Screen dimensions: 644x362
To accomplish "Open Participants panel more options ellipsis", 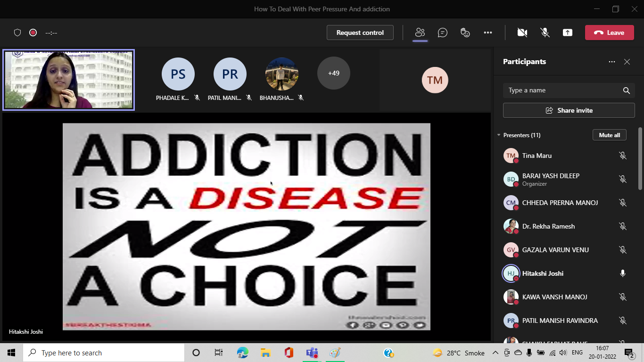I will 611,62.
